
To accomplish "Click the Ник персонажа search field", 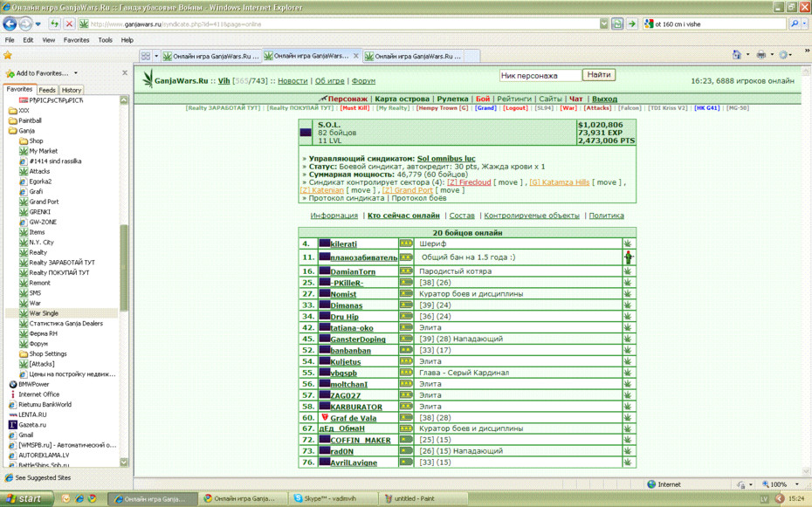I will click(540, 76).
